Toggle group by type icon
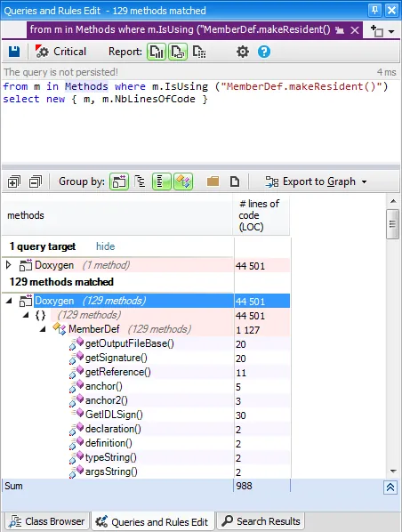Viewport: 402px width, 532px height. [x=183, y=181]
